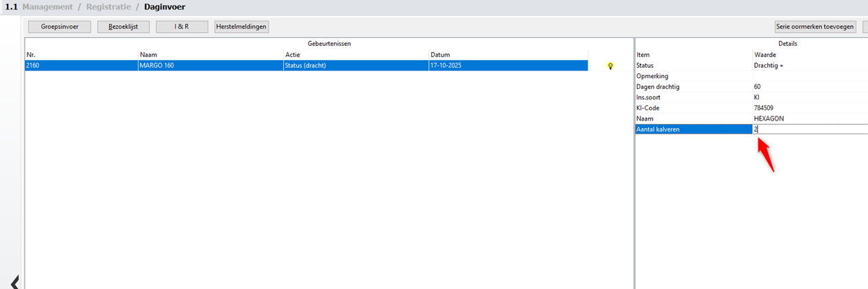Click the Daginvoer breadcrumb title
The width and height of the screenshot is (868, 289).
165,7
